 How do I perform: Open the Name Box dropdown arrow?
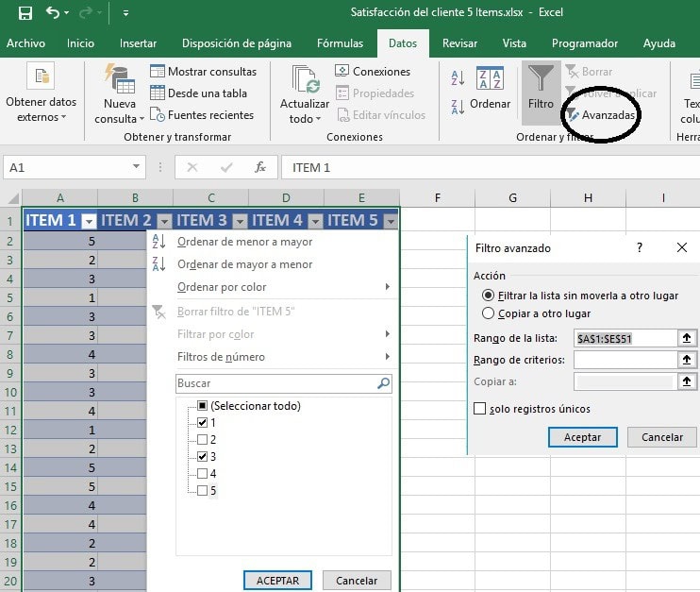(x=138, y=167)
